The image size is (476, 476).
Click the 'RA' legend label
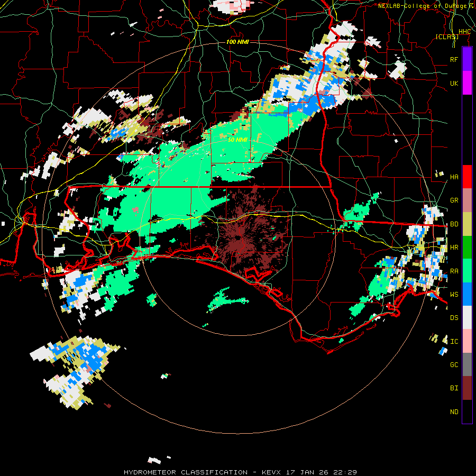point(454,271)
